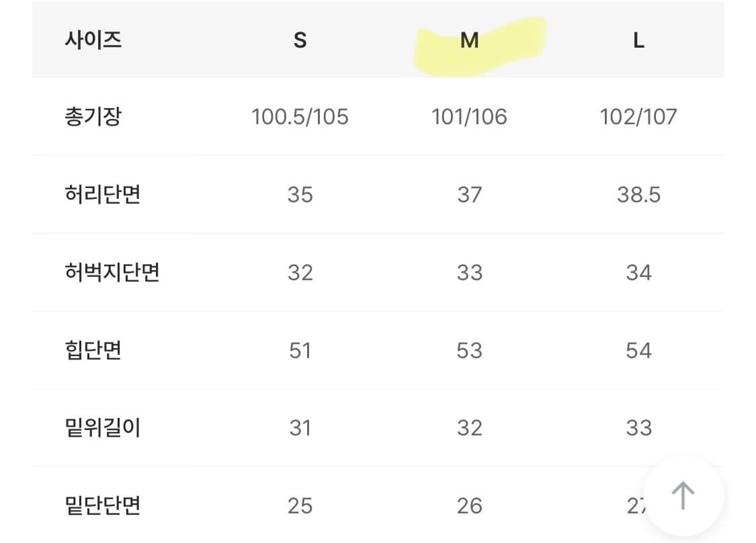Click the 34 thigh value for L
This screenshot has width=756, height=543.
click(x=638, y=273)
